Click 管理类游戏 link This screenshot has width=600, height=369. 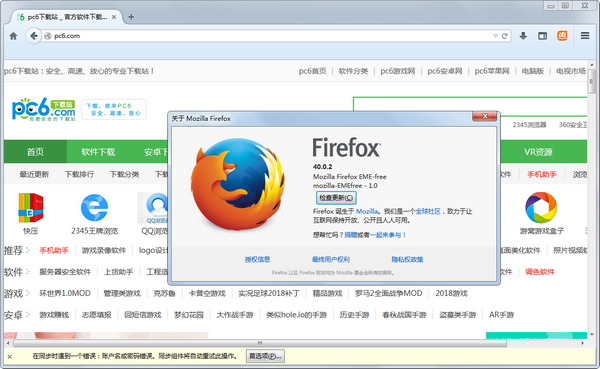122,293
